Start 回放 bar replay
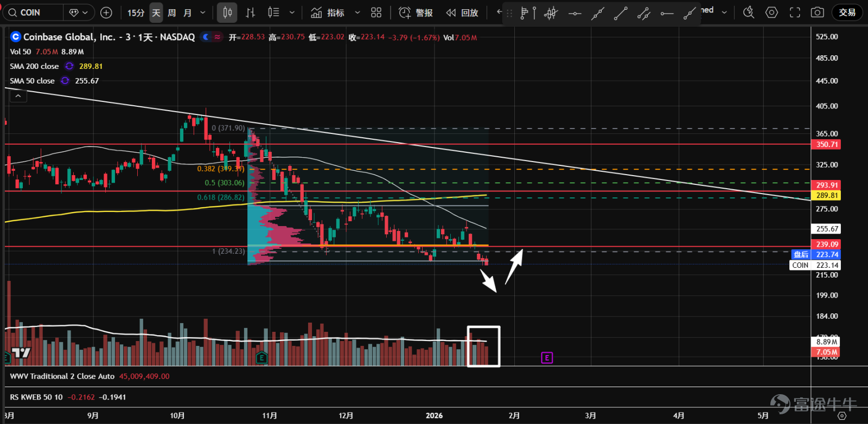This screenshot has width=868, height=424. point(462,12)
